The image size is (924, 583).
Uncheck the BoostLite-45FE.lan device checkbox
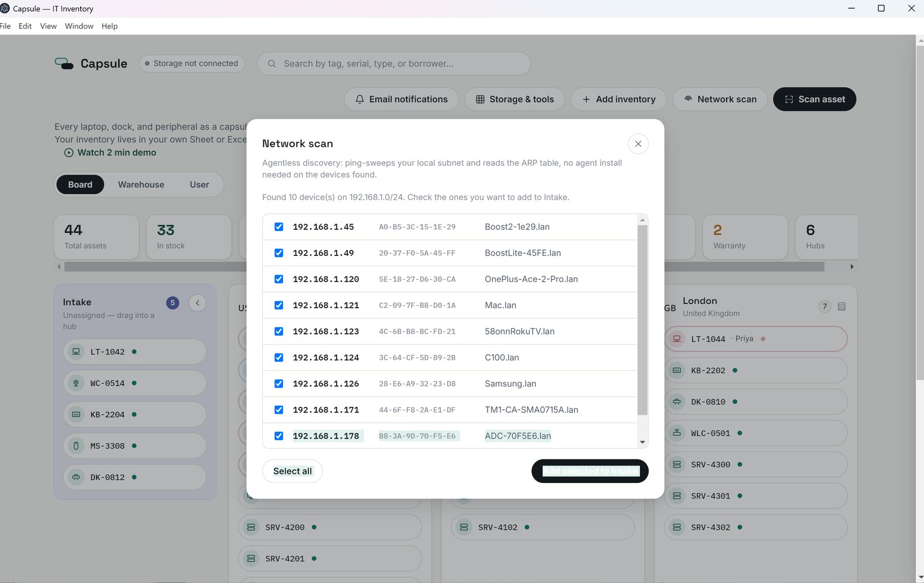279,253
